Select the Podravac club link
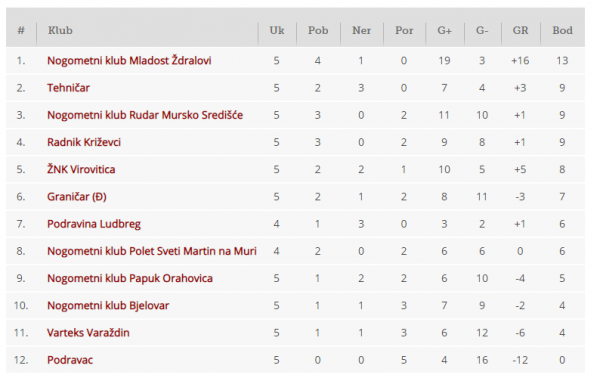 [70, 360]
